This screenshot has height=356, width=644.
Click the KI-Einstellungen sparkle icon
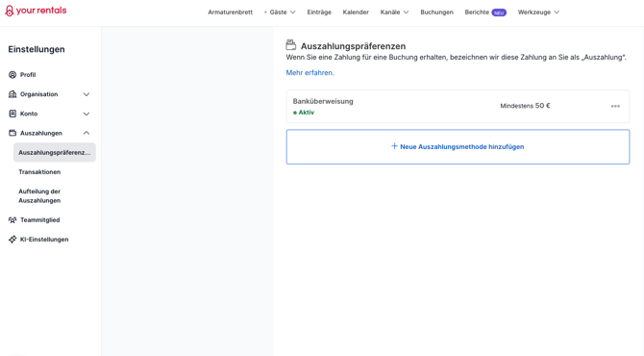click(x=12, y=240)
